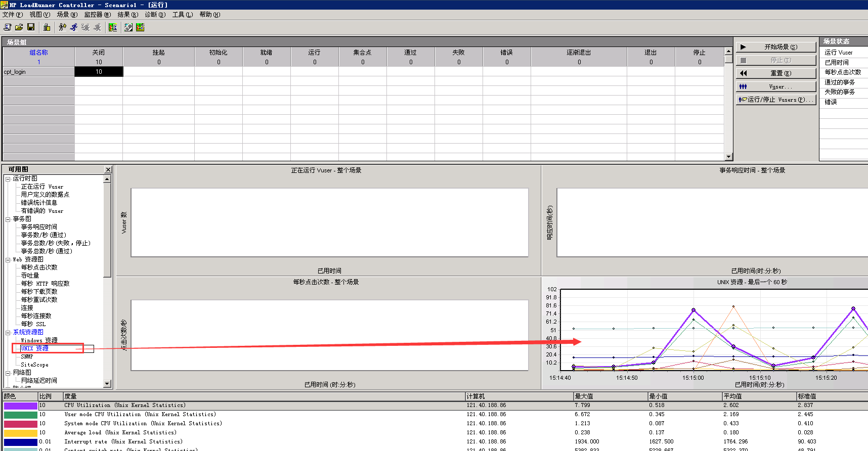Viewport: 868px width, 451px height.
Task: Select UNIX 资源 tree item
Action: [x=34, y=348]
